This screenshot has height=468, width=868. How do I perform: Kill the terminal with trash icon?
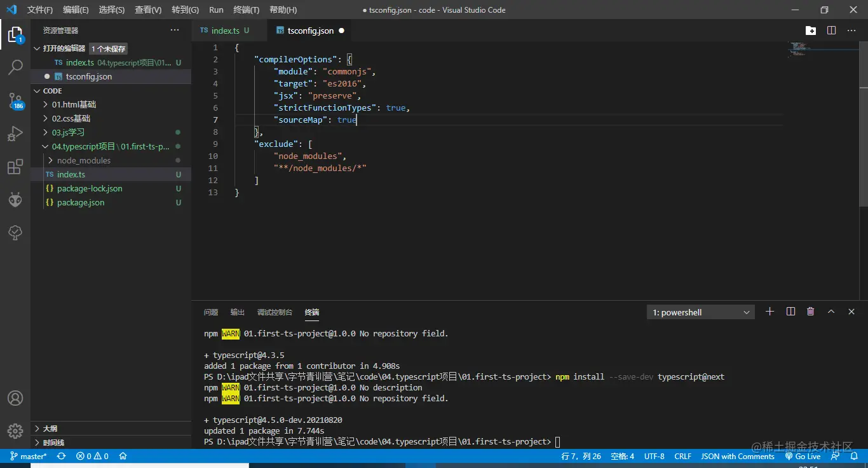[x=811, y=312]
